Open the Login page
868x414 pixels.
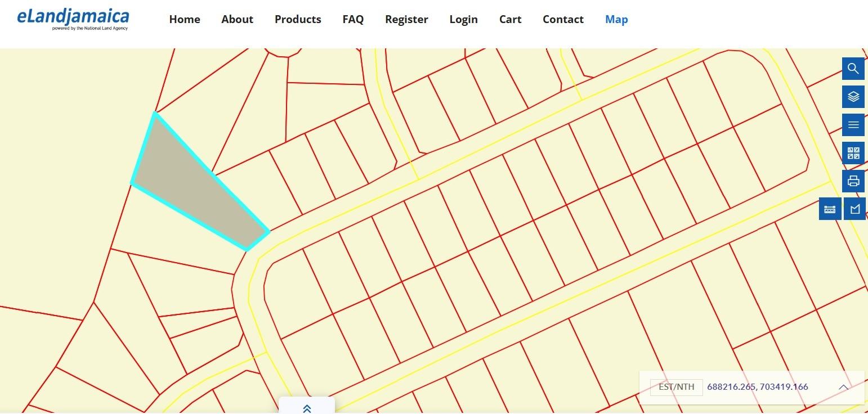[x=463, y=19]
